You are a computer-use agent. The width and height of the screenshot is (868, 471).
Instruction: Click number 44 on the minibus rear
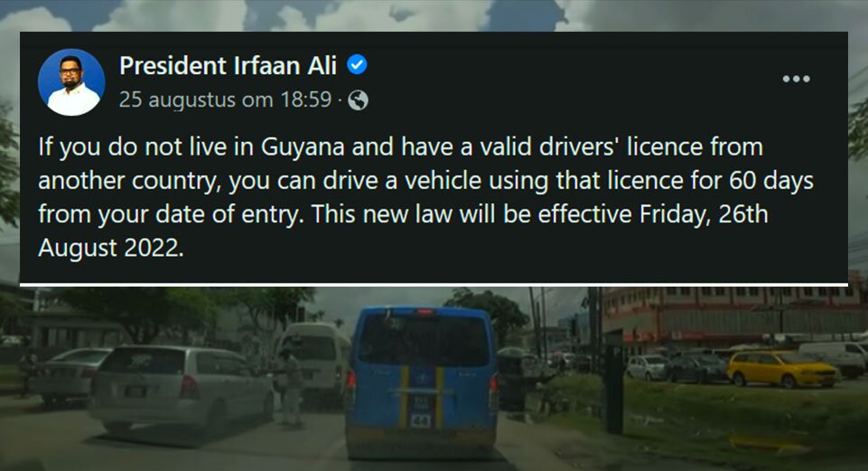point(420,420)
